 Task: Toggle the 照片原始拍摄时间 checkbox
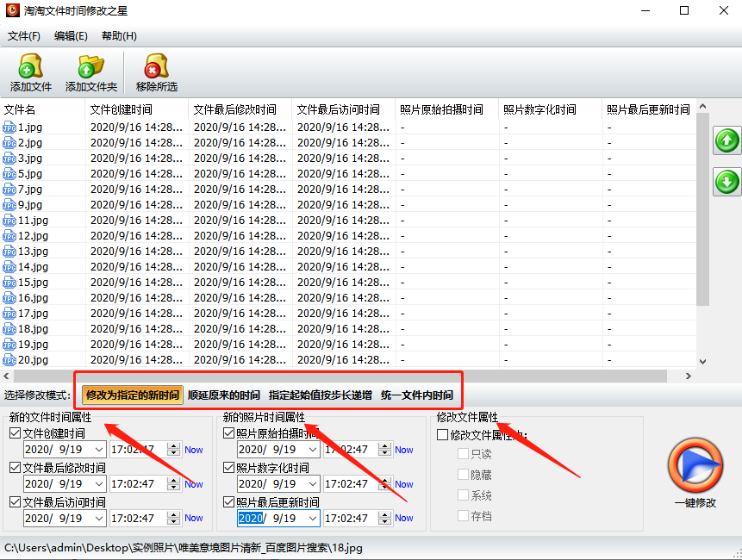coord(229,432)
